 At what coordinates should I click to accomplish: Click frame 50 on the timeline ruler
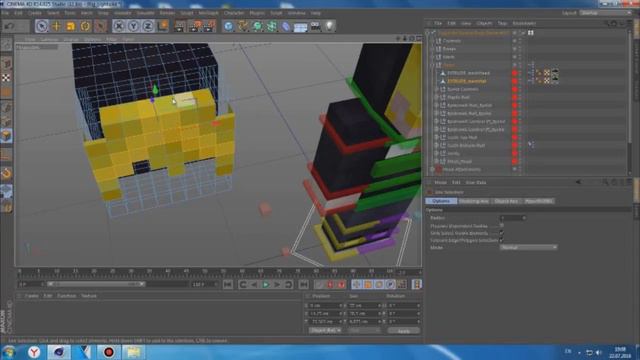point(204,271)
